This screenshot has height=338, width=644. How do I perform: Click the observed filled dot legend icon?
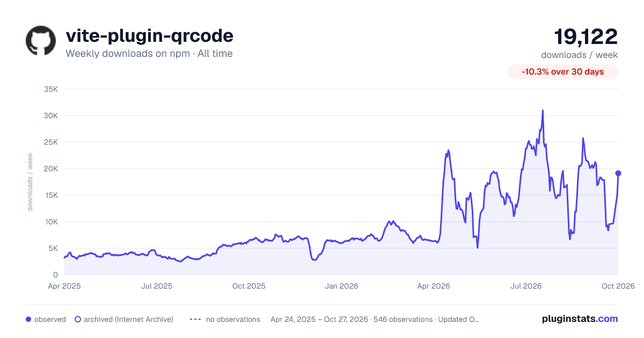[x=28, y=319]
